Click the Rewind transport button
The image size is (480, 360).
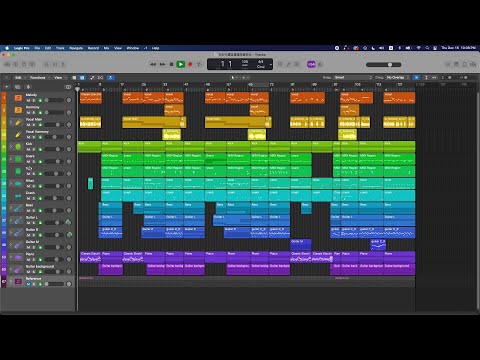point(153,64)
